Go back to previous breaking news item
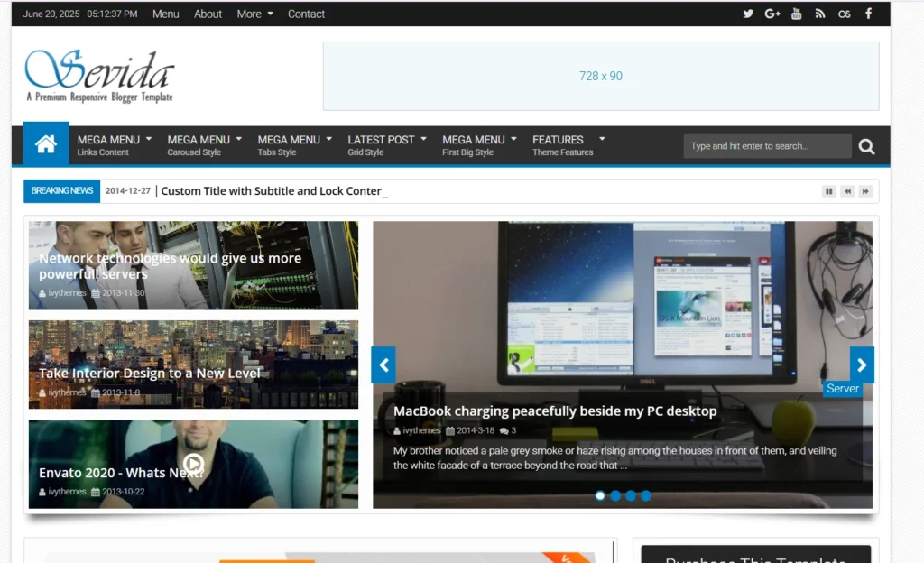 847,191
